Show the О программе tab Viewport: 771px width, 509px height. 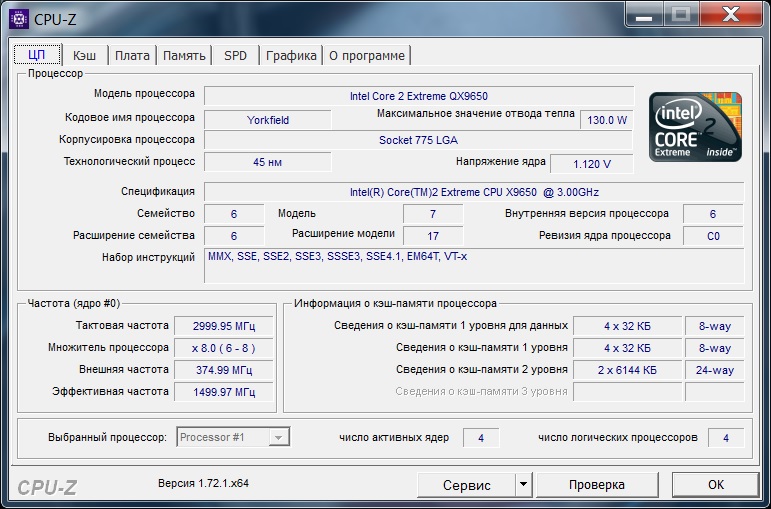(367, 55)
